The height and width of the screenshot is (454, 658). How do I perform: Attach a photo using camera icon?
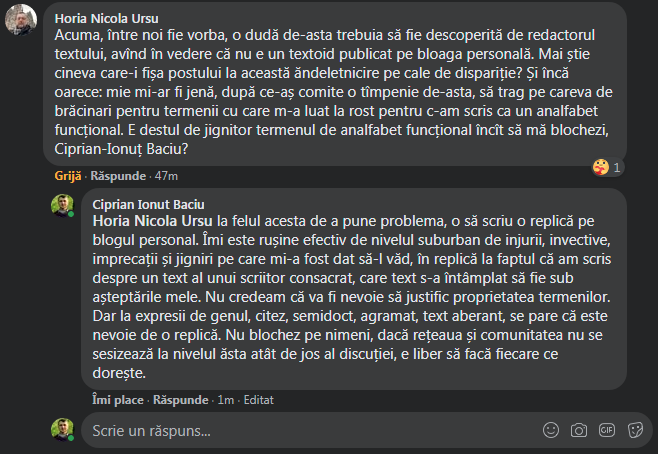click(x=578, y=430)
